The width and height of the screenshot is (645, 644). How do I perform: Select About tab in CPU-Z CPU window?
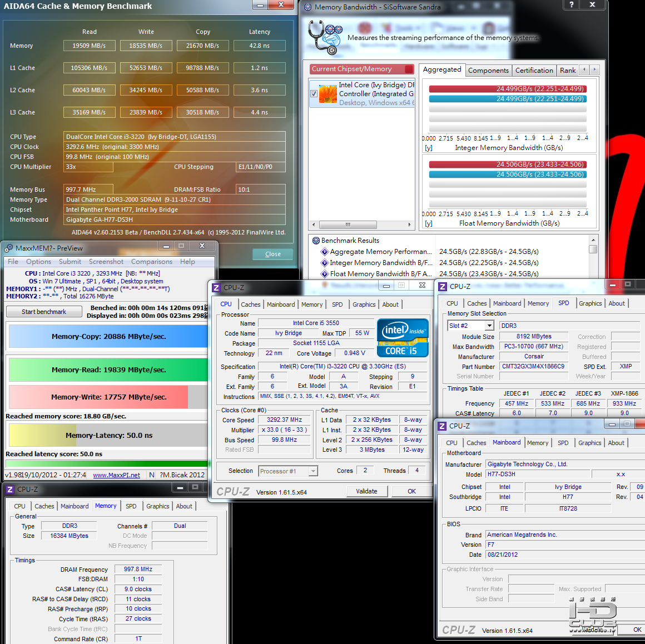point(390,304)
